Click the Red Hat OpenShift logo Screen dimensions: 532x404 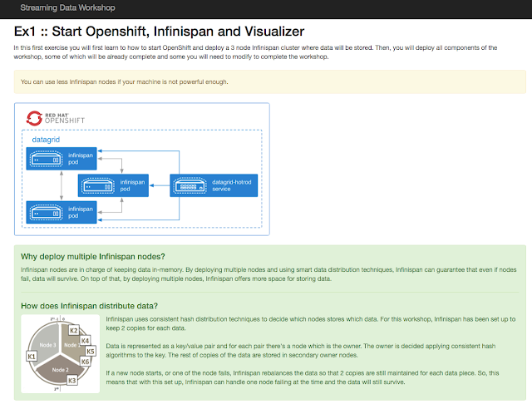point(56,118)
